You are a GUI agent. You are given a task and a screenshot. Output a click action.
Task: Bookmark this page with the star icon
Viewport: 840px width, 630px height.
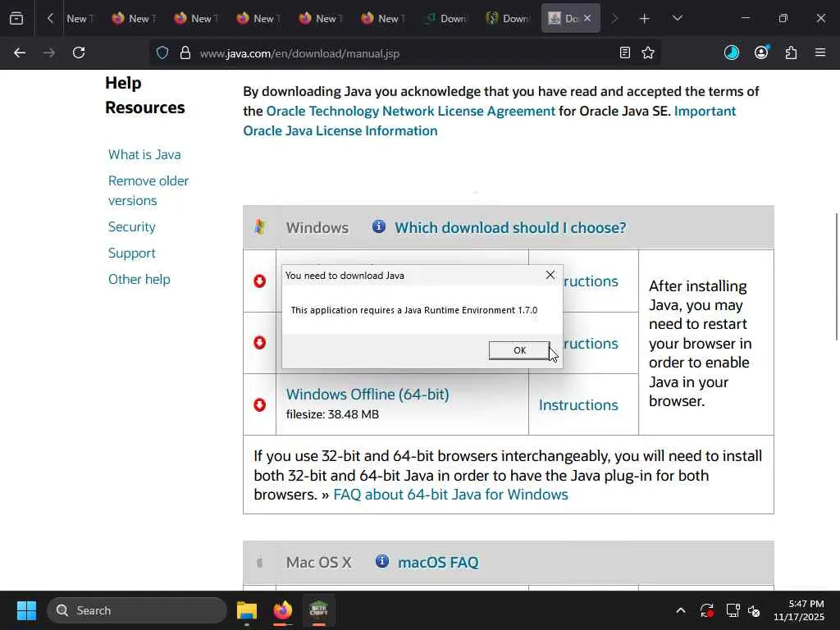(648, 52)
